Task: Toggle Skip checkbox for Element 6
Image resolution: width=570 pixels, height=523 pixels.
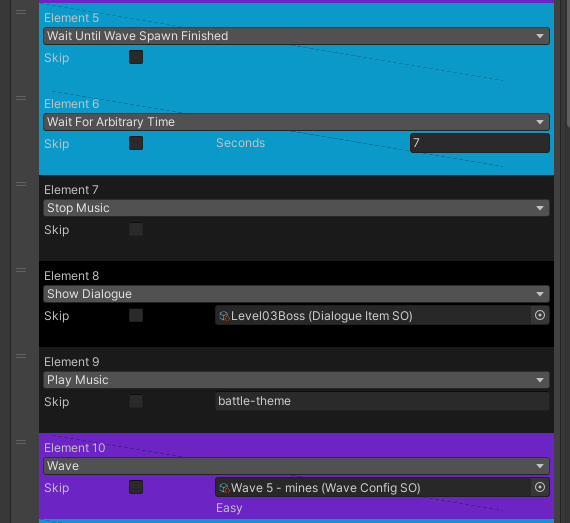Action: (x=136, y=143)
